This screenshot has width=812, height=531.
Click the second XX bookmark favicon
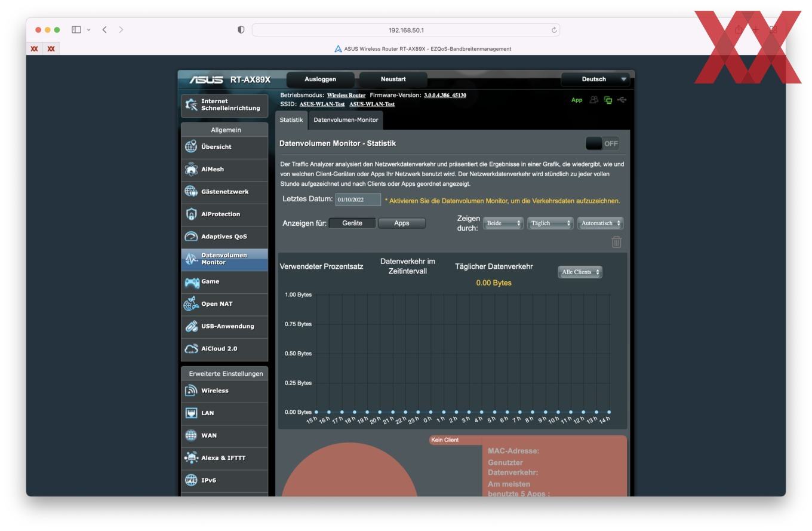(x=51, y=49)
